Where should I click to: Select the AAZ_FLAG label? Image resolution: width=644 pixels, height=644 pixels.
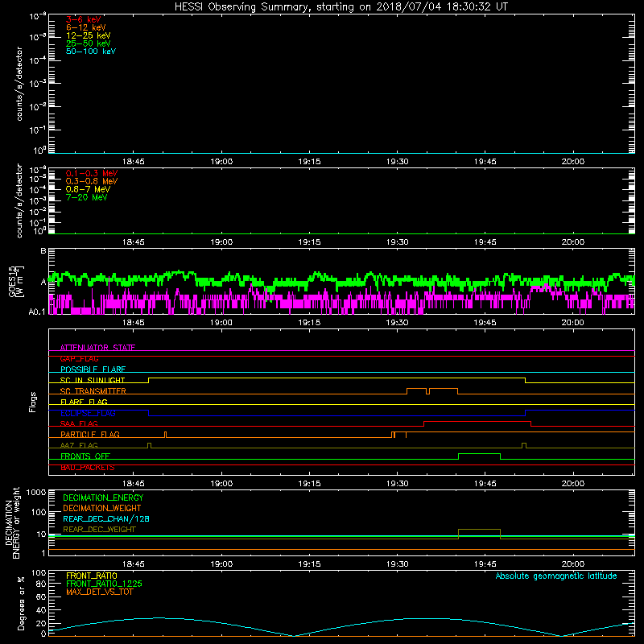click(x=79, y=445)
